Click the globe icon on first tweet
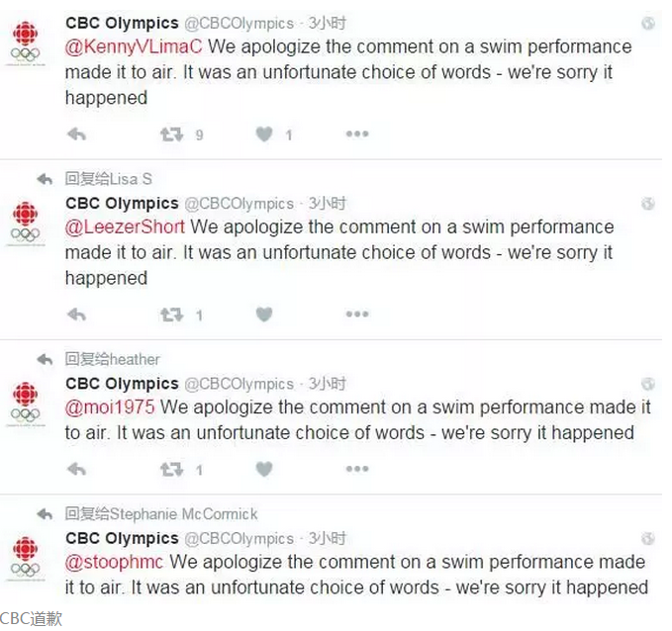Image resolution: width=672 pixels, height=631 pixels. pos(647,23)
